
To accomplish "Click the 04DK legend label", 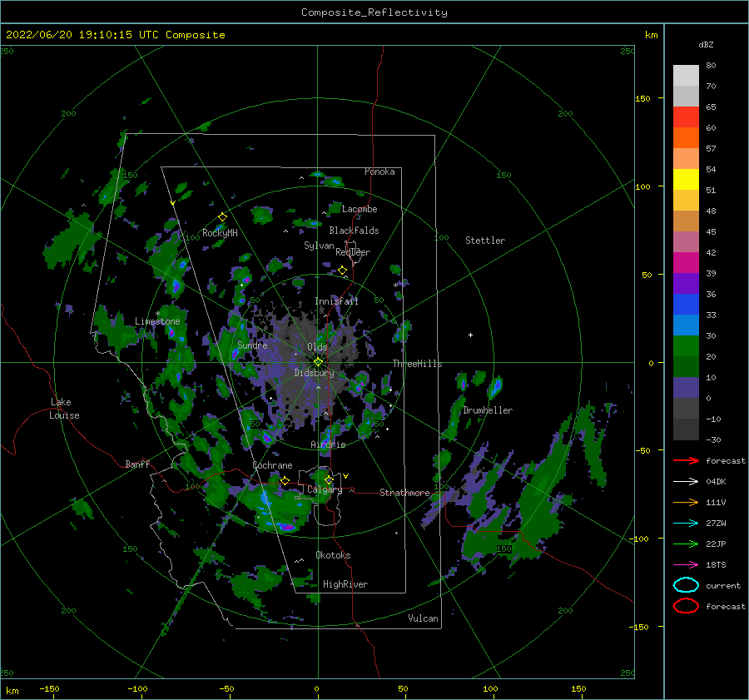I will [x=716, y=482].
